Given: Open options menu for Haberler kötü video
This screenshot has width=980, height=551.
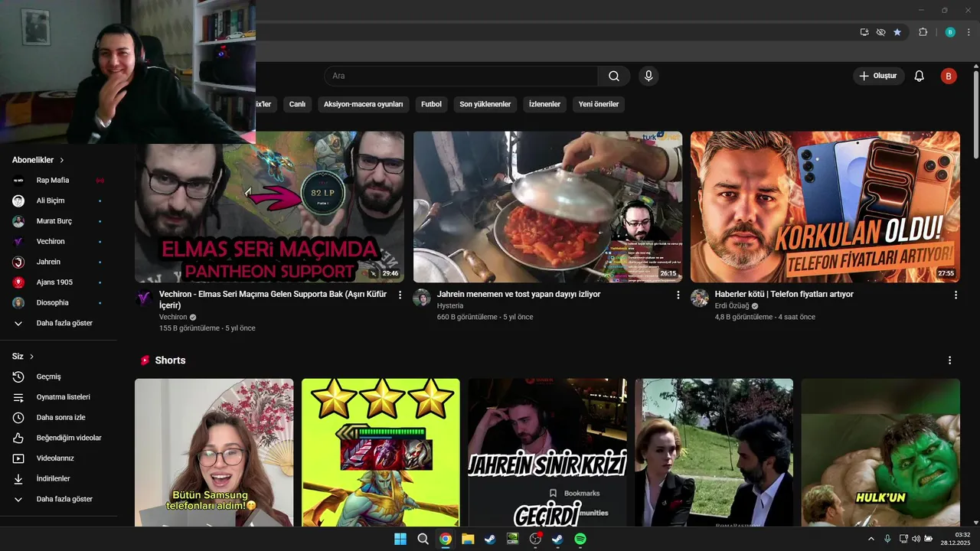Looking at the screenshot, I should coord(955,295).
